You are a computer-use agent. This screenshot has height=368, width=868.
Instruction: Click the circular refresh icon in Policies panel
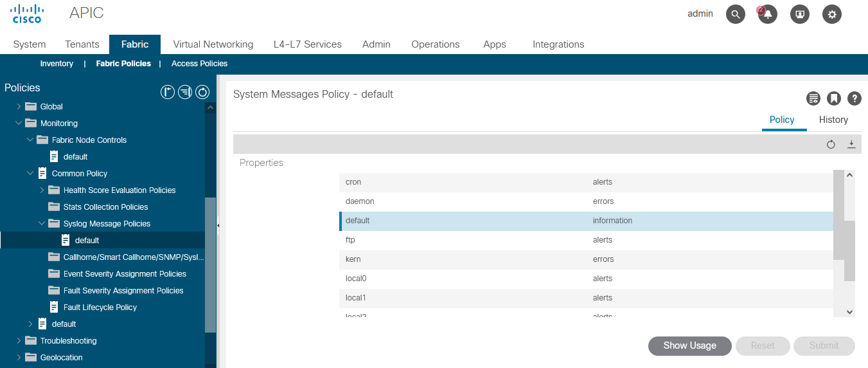[x=202, y=93]
